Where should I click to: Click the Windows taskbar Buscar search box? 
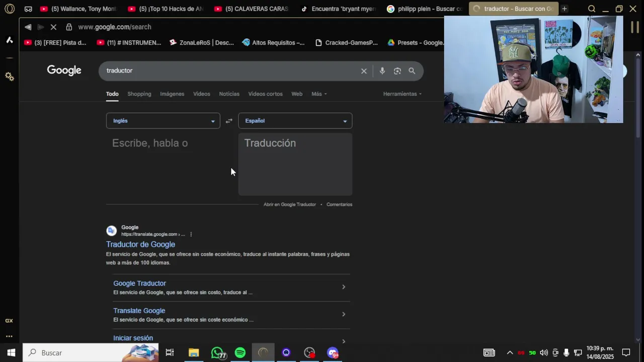91,352
